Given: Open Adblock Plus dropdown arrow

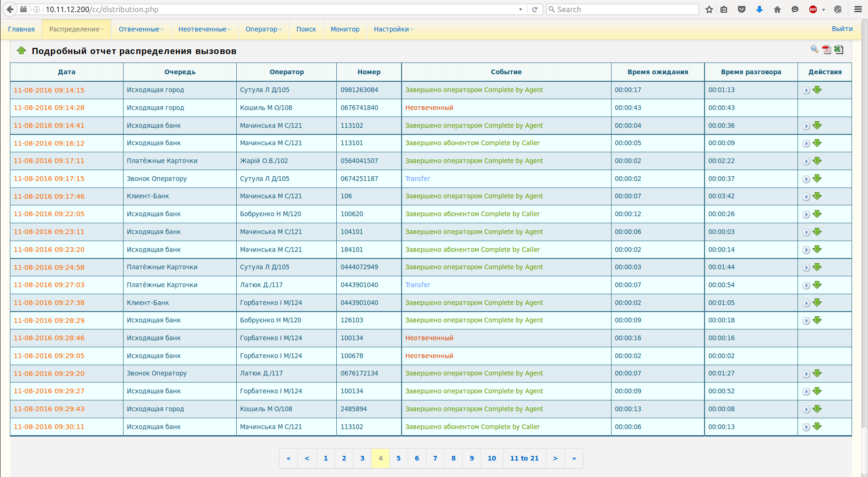Looking at the screenshot, I should (x=823, y=9).
